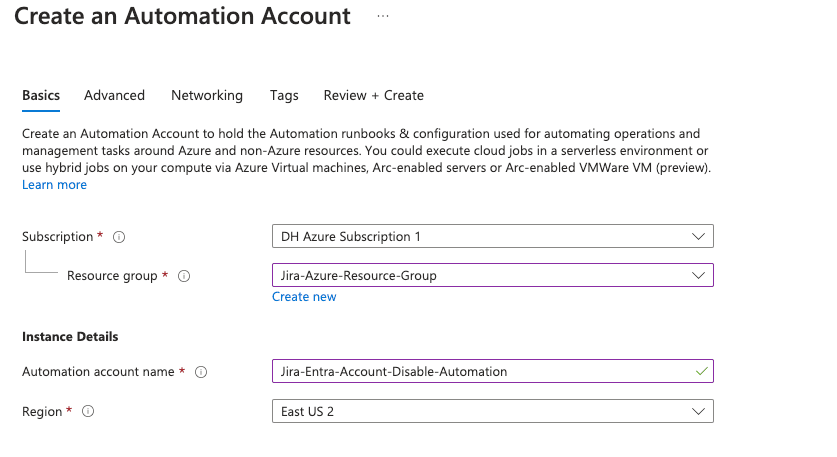Click the green validation checkmark in name field
Screen dimensions: 837x457
pos(700,371)
